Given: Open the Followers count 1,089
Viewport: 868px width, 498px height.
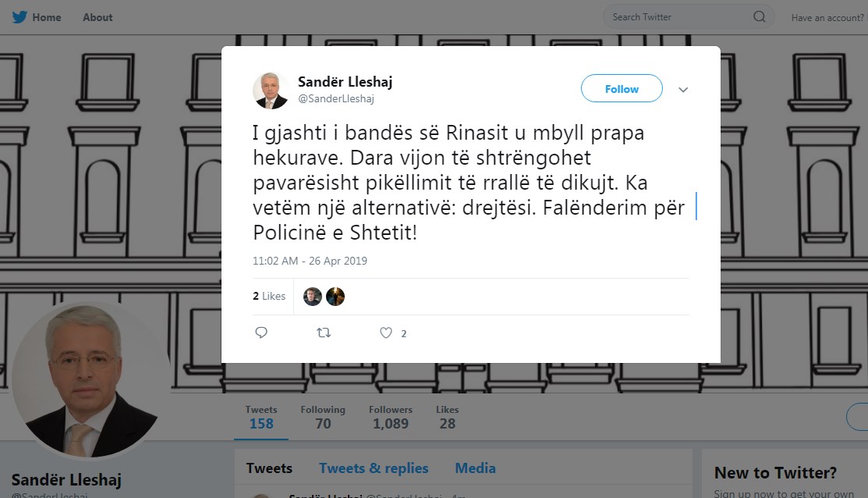Looking at the screenshot, I should click(x=390, y=417).
